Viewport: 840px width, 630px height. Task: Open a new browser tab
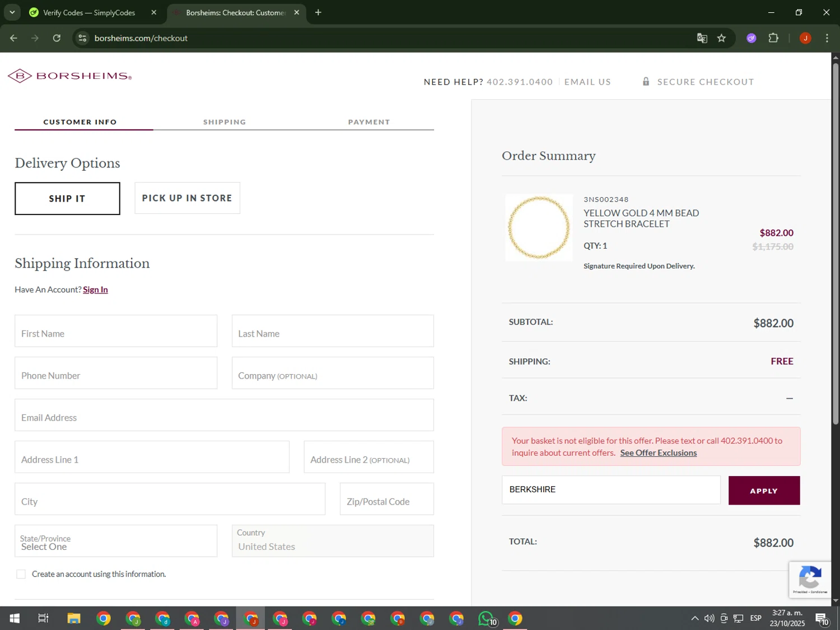point(318,12)
